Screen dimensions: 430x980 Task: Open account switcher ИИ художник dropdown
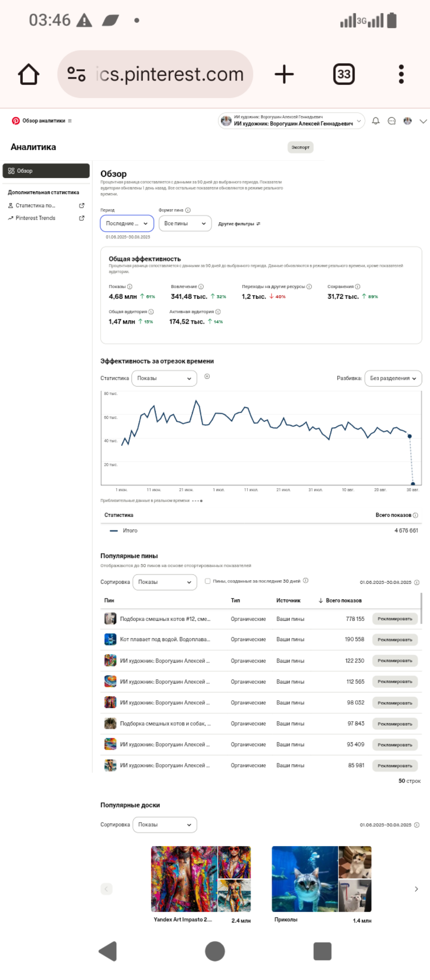coord(291,120)
